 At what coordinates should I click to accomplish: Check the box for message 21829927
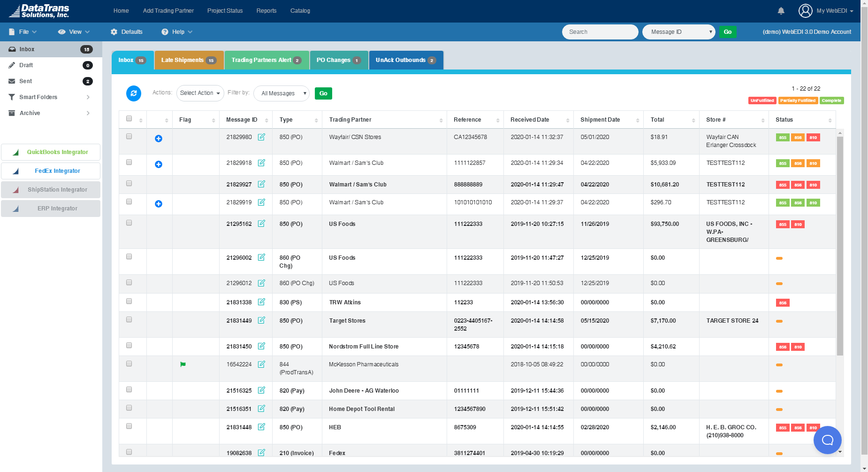tap(129, 184)
